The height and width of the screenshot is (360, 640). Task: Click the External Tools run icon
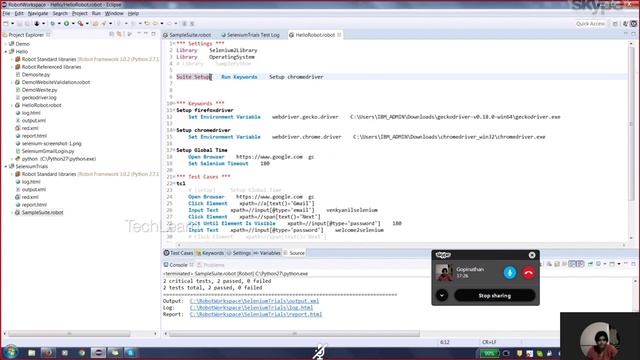click(80, 24)
